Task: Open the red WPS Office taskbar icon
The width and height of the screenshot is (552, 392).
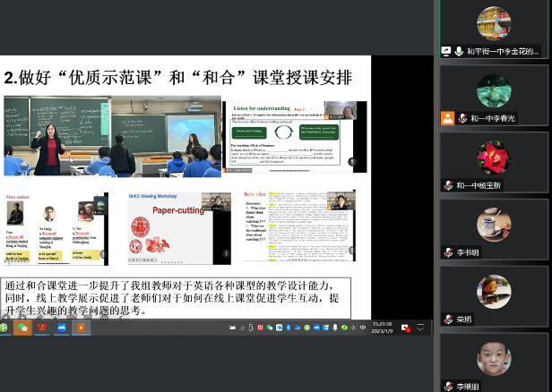Action: tap(42, 328)
